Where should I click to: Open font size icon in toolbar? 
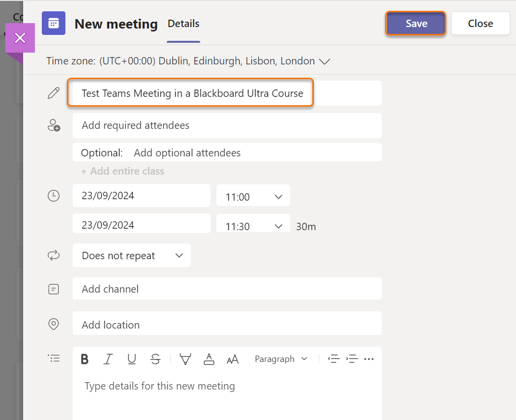(233, 360)
